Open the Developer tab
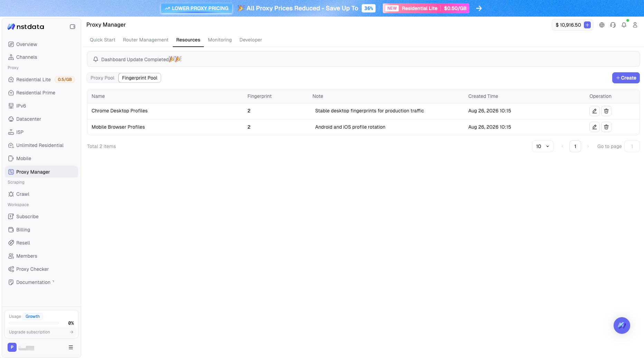 tap(250, 40)
